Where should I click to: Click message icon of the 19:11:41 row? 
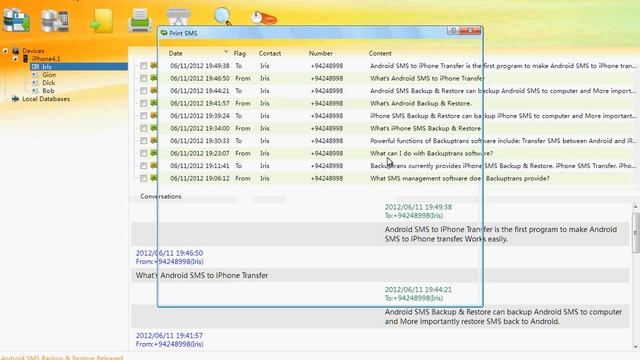[154, 165]
